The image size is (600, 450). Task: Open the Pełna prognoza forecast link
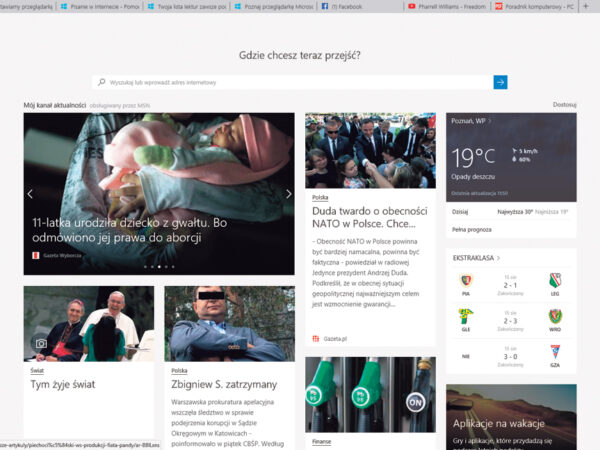[473, 230]
